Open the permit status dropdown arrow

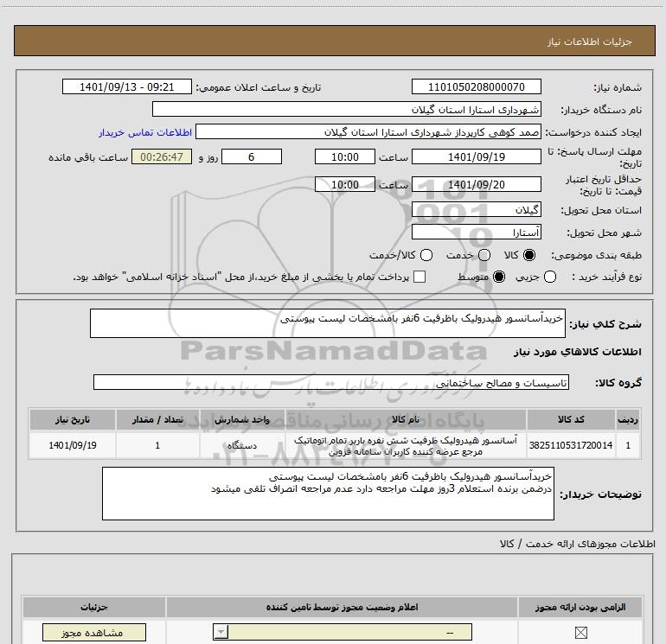221,632
